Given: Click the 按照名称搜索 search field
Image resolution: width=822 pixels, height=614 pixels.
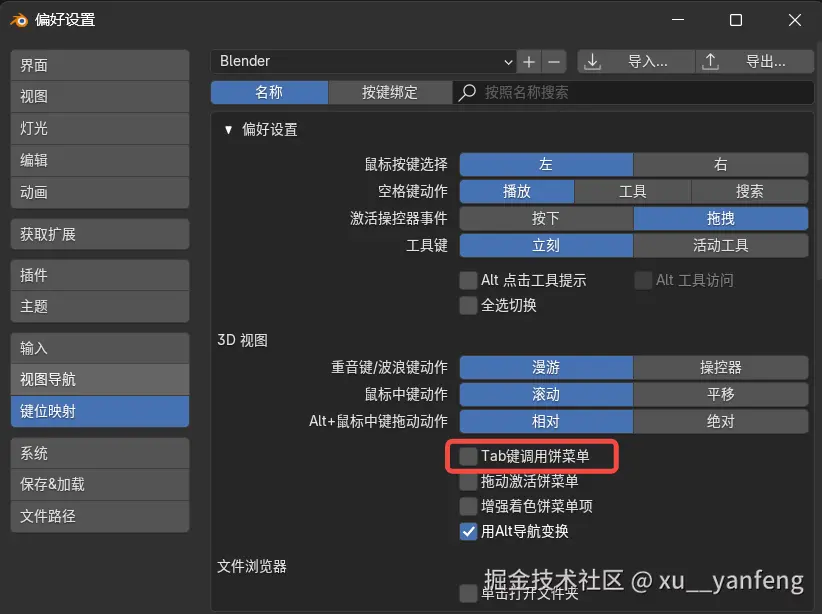Looking at the screenshot, I should point(633,93).
